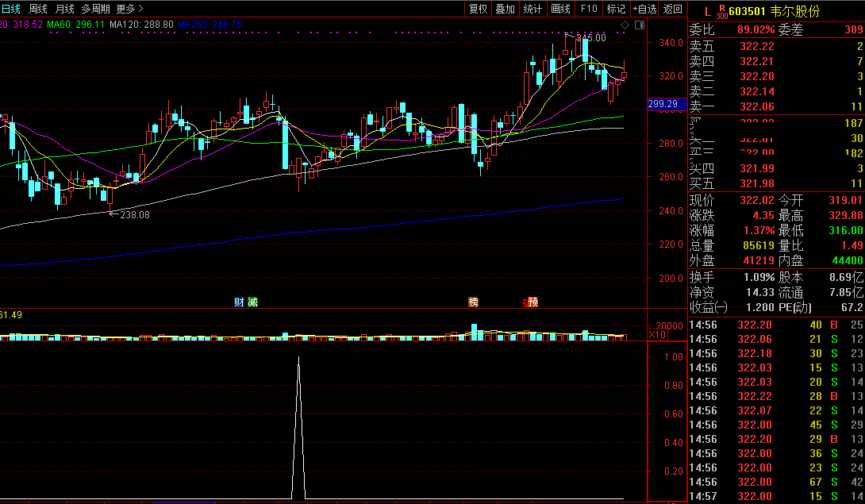Image resolution: width=865 pixels, height=504 pixels.
Task: Activate the 画线 drawing tool
Action: coord(560,9)
